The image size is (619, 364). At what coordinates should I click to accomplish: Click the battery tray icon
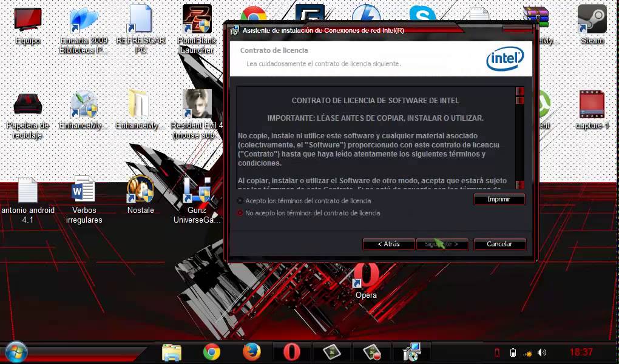coord(513,352)
